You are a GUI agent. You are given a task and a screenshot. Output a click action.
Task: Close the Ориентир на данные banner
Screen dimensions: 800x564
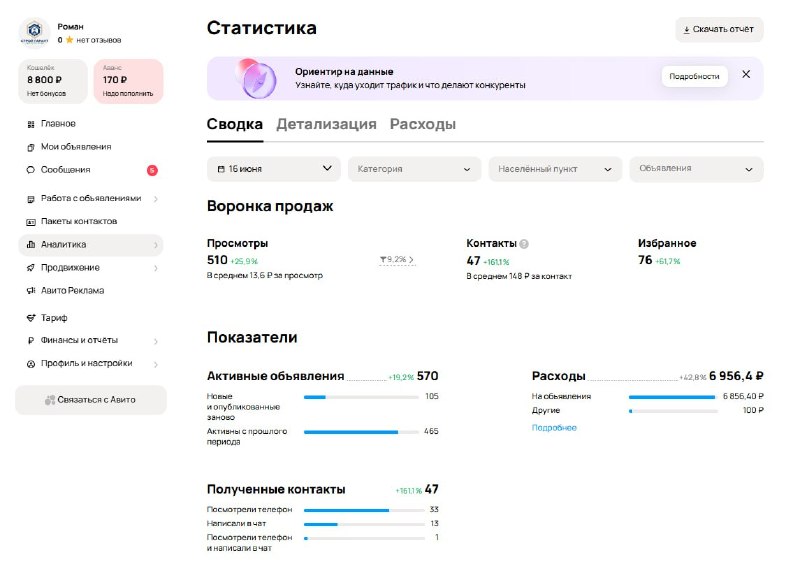point(746,75)
